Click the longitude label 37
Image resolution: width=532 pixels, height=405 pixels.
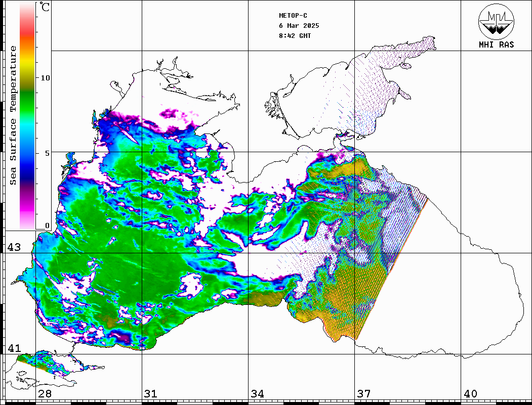(x=364, y=394)
